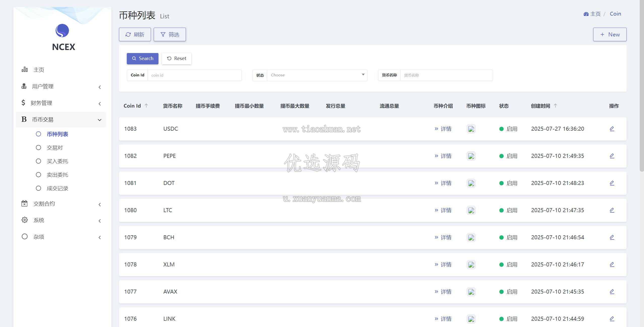Toggle the 筛选 filter button
This screenshot has height=327, width=644.
tap(170, 34)
